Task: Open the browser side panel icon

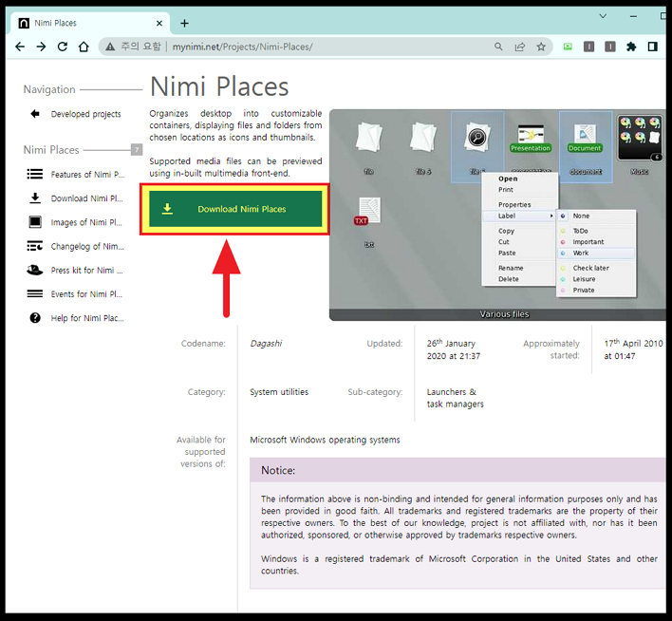Action: pyautogui.click(x=653, y=47)
